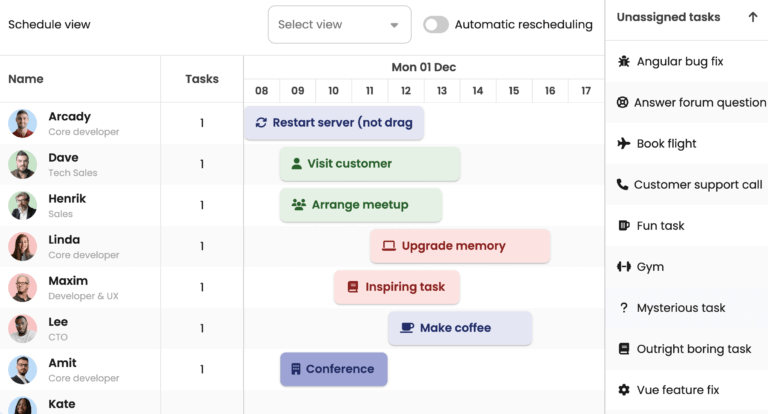
Task: Click the name Arcady in resource list
Action: (70, 117)
